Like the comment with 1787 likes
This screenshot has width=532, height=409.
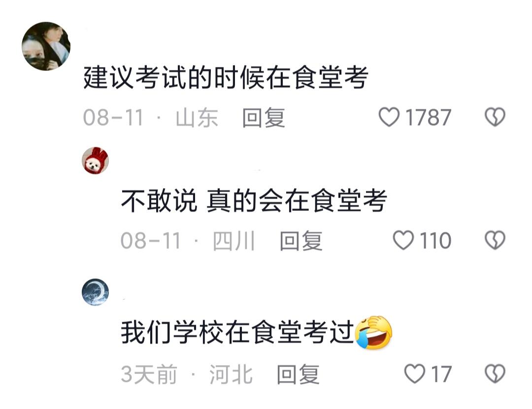pyautogui.click(x=389, y=117)
